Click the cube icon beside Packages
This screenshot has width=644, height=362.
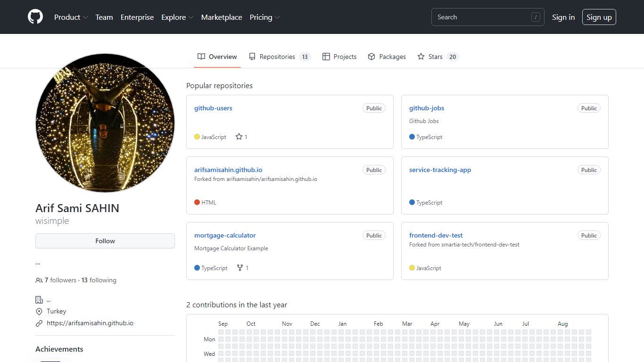pyautogui.click(x=372, y=57)
